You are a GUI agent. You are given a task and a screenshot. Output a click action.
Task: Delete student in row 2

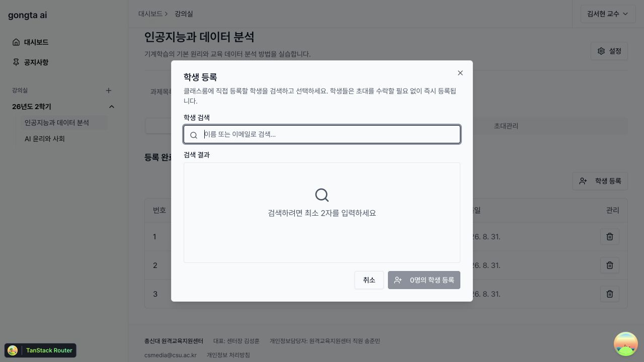(x=610, y=265)
